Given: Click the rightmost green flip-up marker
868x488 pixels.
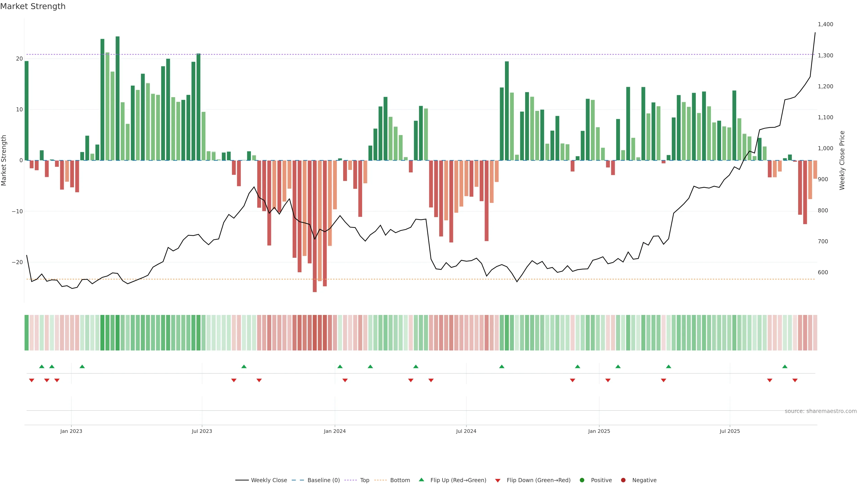Looking at the screenshot, I should pyautogui.click(x=785, y=366).
